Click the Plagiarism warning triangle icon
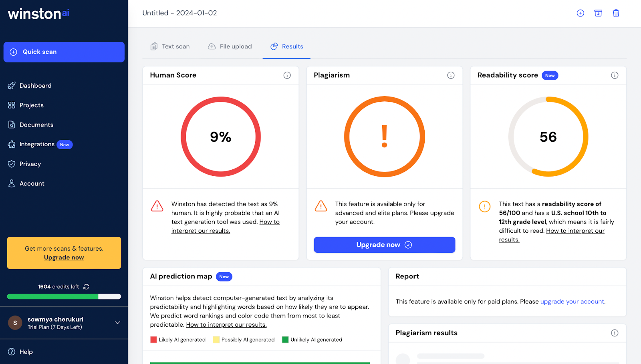 (321, 206)
